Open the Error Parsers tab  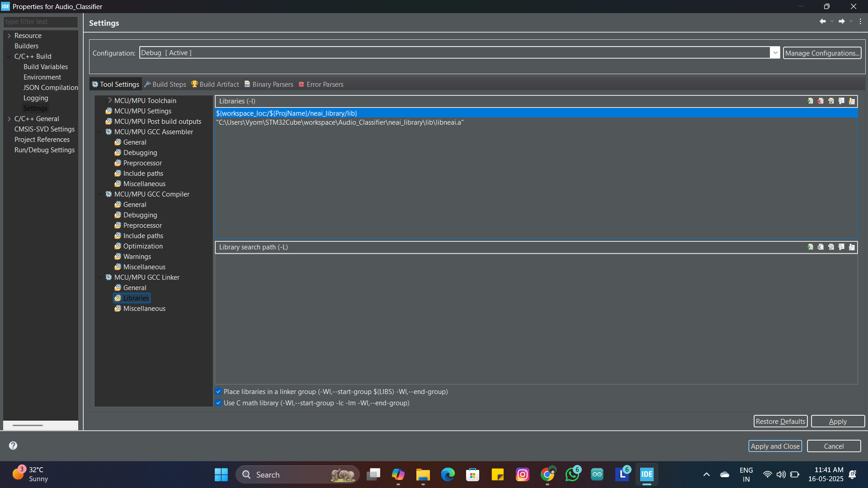click(x=325, y=84)
